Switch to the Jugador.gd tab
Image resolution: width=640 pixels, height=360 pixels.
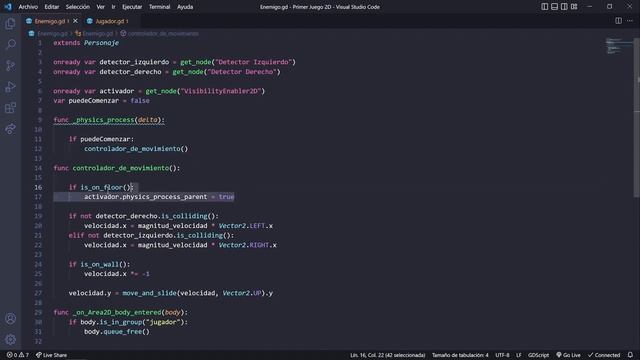click(108, 21)
